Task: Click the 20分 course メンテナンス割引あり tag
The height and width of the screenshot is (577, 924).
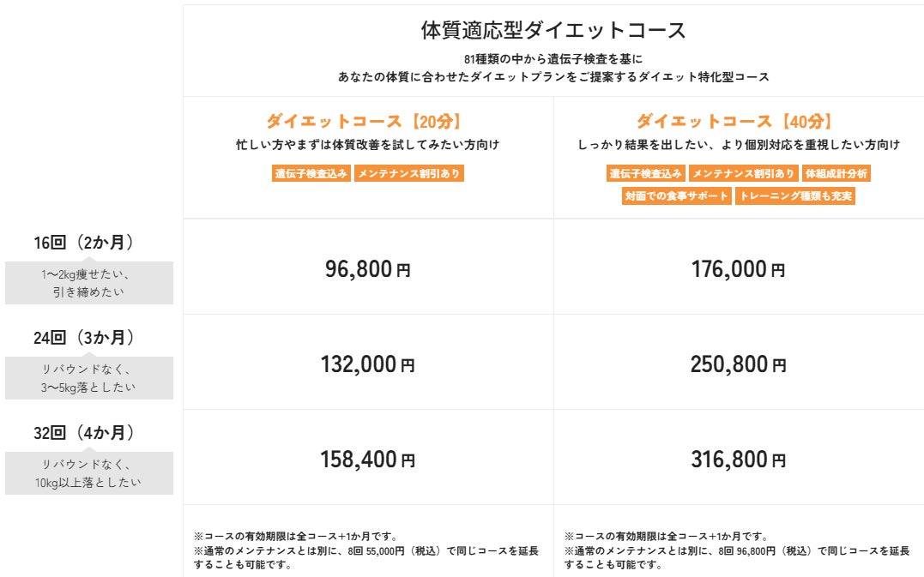Action: [408, 173]
